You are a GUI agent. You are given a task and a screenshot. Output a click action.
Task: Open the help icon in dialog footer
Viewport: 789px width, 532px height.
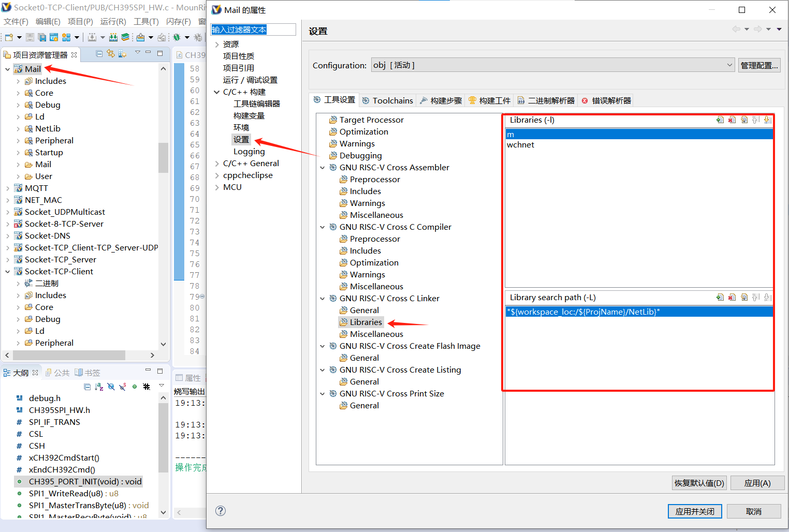pyautogui.click(x=221, y=511)
